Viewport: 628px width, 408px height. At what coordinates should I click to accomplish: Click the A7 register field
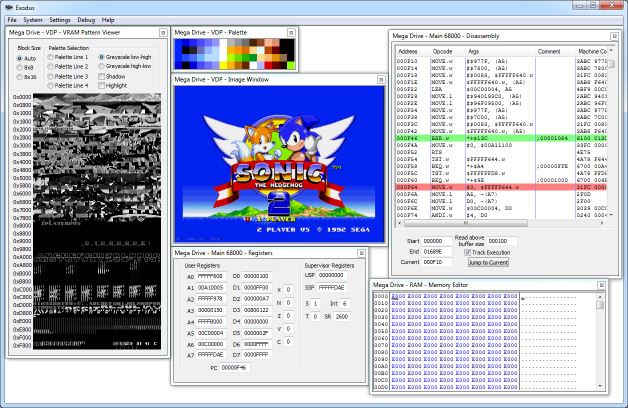tap(211, 355)
